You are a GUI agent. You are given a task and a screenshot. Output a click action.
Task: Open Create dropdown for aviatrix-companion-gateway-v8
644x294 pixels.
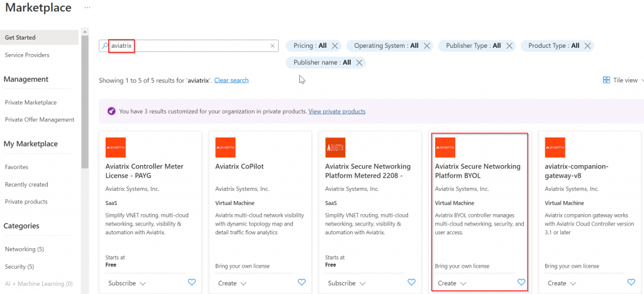pyautogui.click(x=562, y=283)
